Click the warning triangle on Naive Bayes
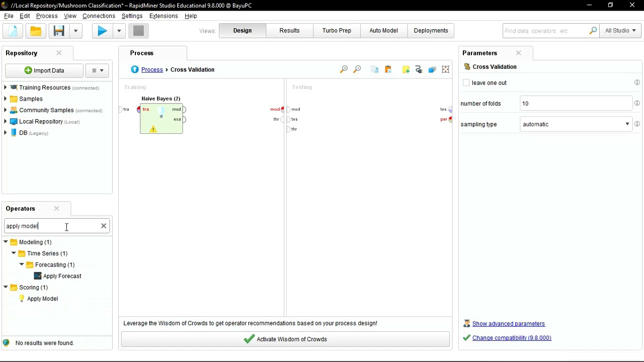This screenshot has width=644, height=362. tap(153, 129)
